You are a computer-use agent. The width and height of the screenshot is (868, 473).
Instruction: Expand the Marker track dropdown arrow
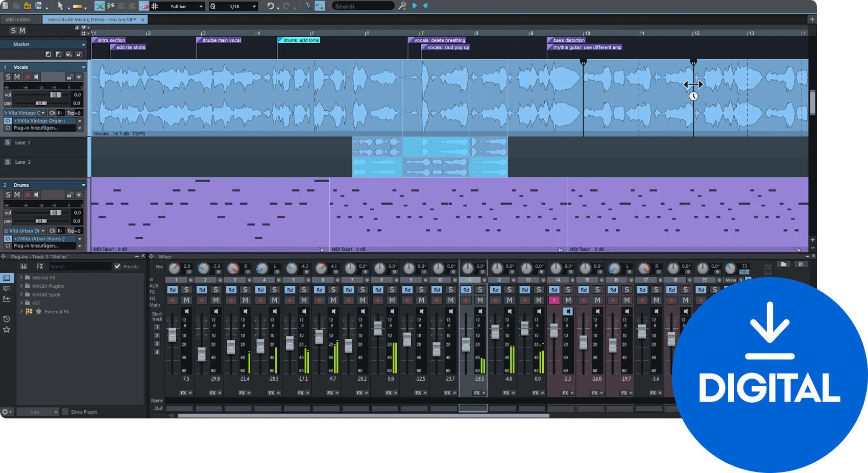coord(84,44)
